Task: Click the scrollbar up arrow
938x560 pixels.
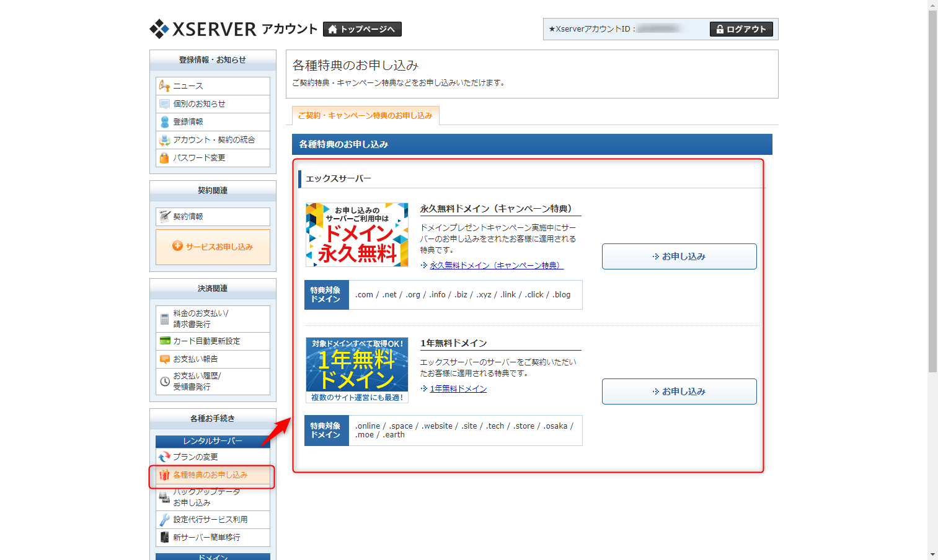Action: 932,5
